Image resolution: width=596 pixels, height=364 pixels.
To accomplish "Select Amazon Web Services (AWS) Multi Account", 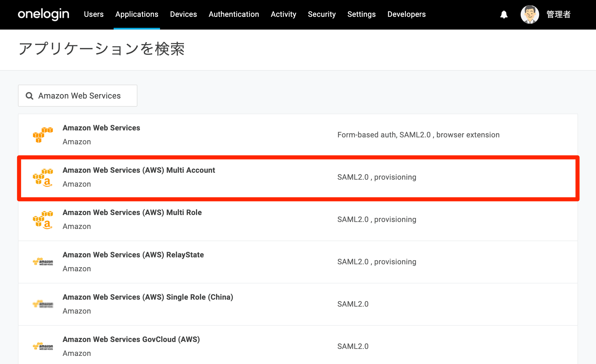I will tap(298, 177).
